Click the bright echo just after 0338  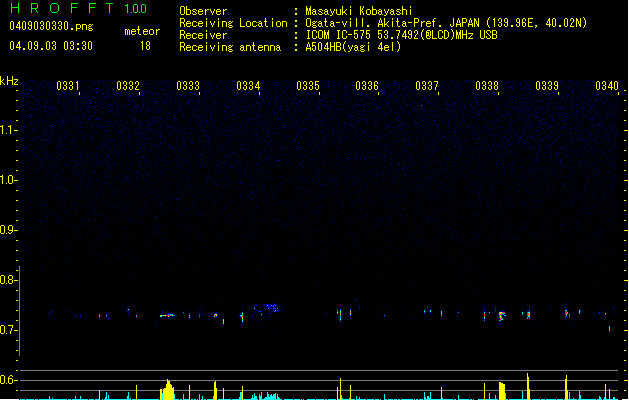[x=501, y=316]
